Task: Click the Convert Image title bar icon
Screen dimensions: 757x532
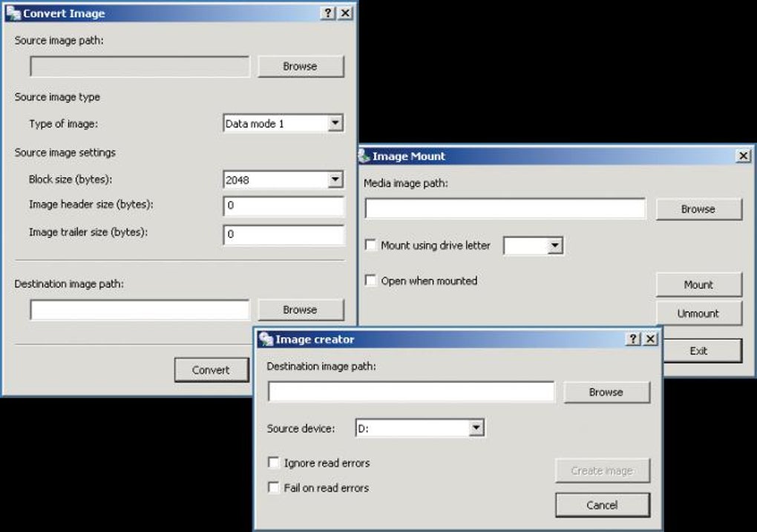Action: pyautogui.click(x=13, y=13)
